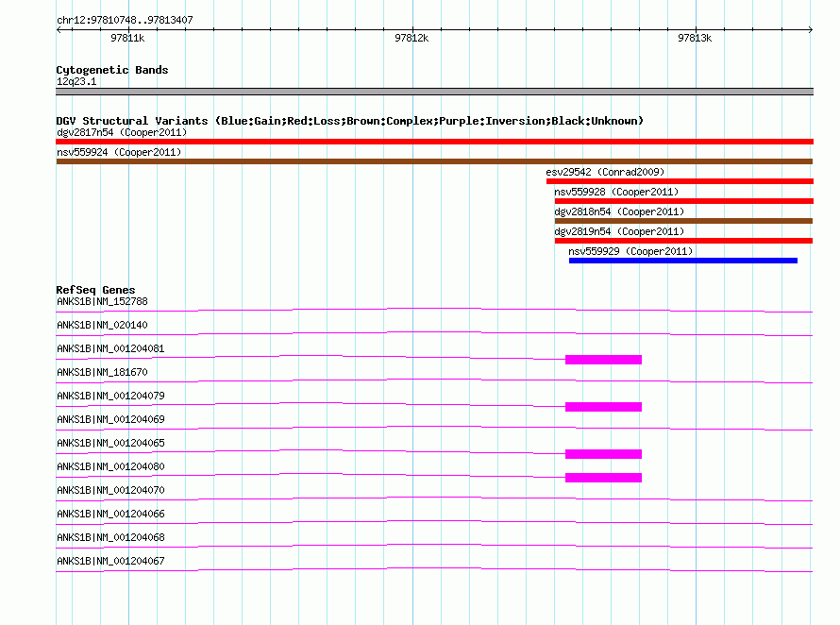This screenshot has height=625, width=840.
Task: Select the red dgv2819n54 variant bar
Action: [683, 241]
